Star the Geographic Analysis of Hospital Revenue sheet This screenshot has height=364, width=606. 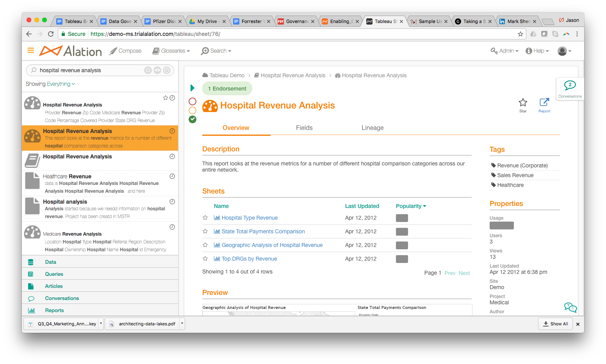[x=205, y=245]
